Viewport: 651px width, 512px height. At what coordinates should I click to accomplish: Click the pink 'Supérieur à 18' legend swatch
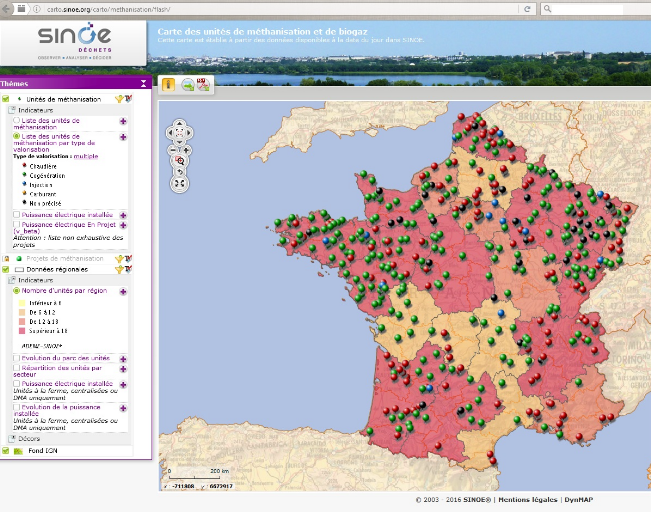[x=23, y=330]
